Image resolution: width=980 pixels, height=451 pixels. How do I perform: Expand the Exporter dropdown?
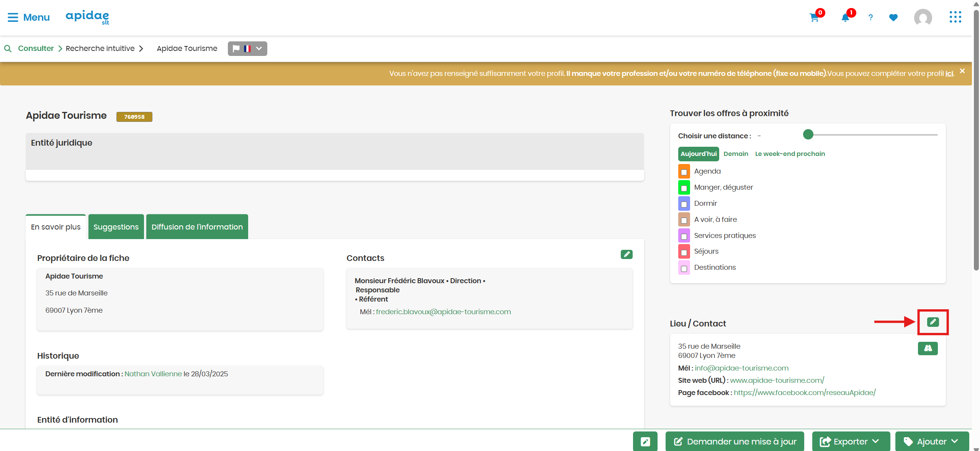pyautogui.click(x=851, y=441)
